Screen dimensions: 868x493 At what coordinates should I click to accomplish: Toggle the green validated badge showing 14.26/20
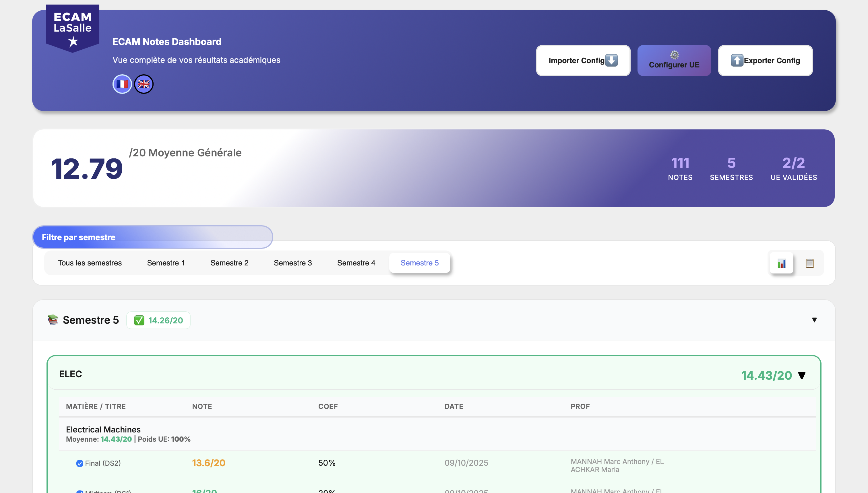coord(158,320)
